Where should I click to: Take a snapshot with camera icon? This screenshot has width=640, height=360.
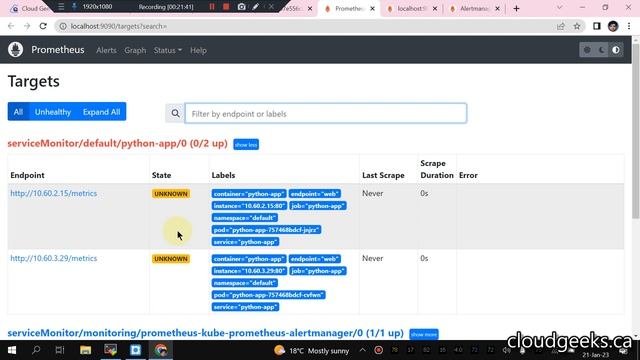[x=242, y=7]
